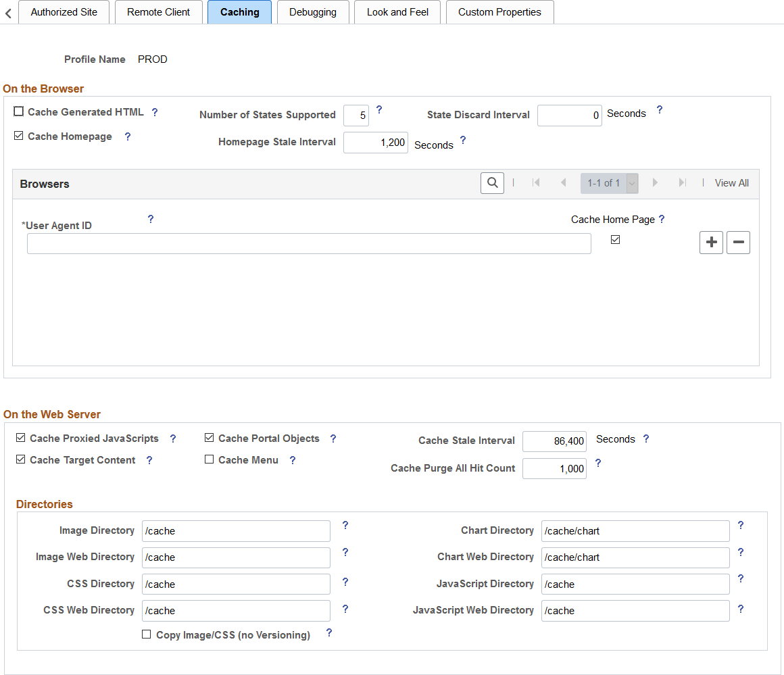Click the Image Web Directory field
Viewport: 784px width, 675px height.
tap(236, 557)
